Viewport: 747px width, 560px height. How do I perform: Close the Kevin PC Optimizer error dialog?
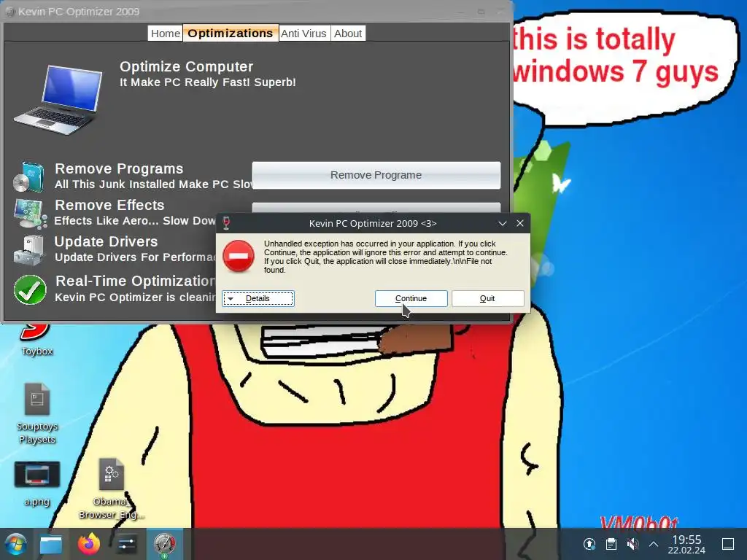point(520,223)
